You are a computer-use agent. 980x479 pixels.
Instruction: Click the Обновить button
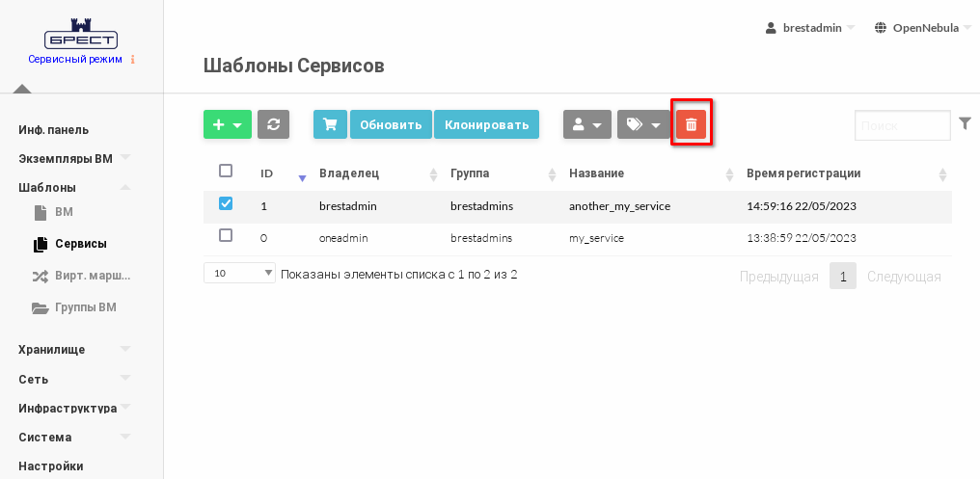point(391,124)
